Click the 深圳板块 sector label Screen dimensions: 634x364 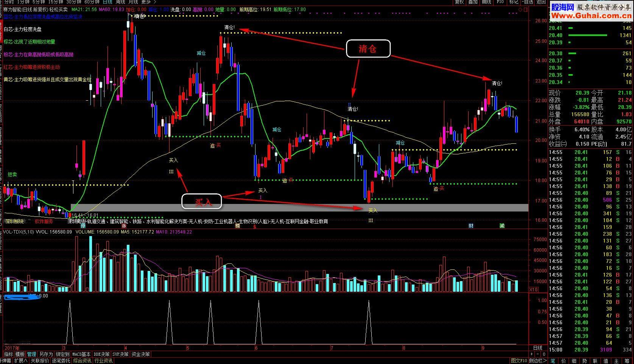[14, 221]
